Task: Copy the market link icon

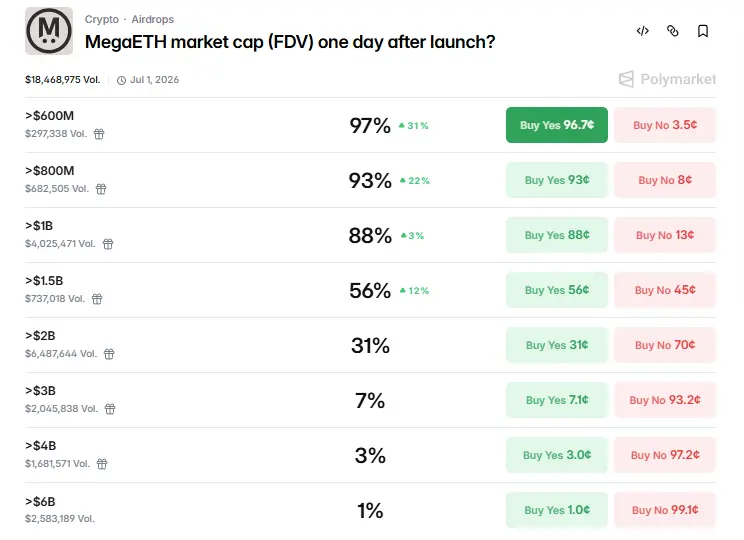Action: (673, 31)
